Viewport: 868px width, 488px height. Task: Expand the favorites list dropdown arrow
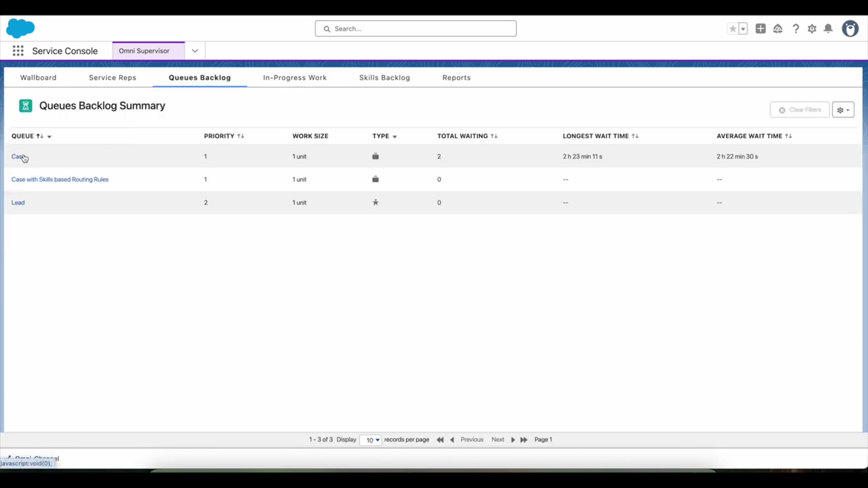coord(743,29)
